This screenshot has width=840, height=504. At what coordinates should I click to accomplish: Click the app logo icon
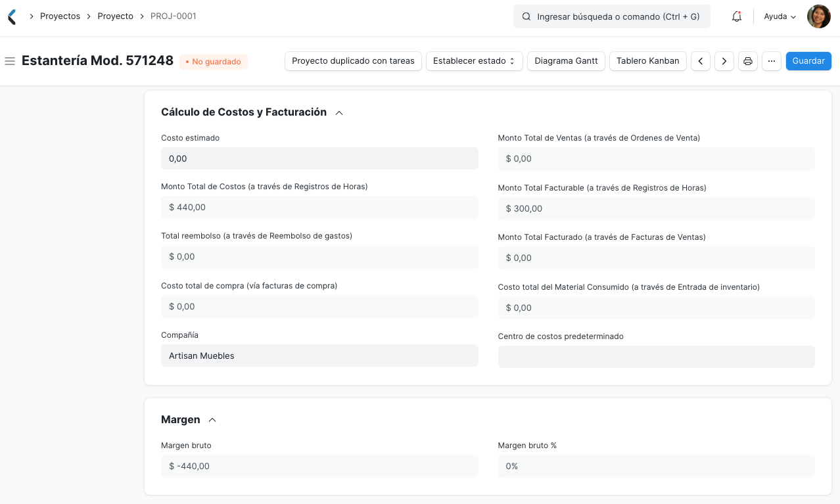pyautogui.click(x=12, y=17)
